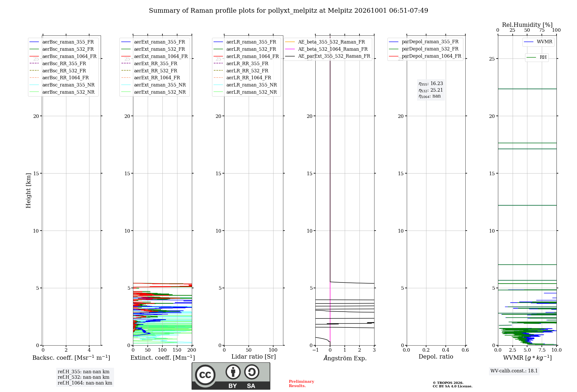Click the AE_parExt_355_532_Raman_FR legend entry
Image resolution: width=577 pixels, height=392 pixels.
pos(328,56)
